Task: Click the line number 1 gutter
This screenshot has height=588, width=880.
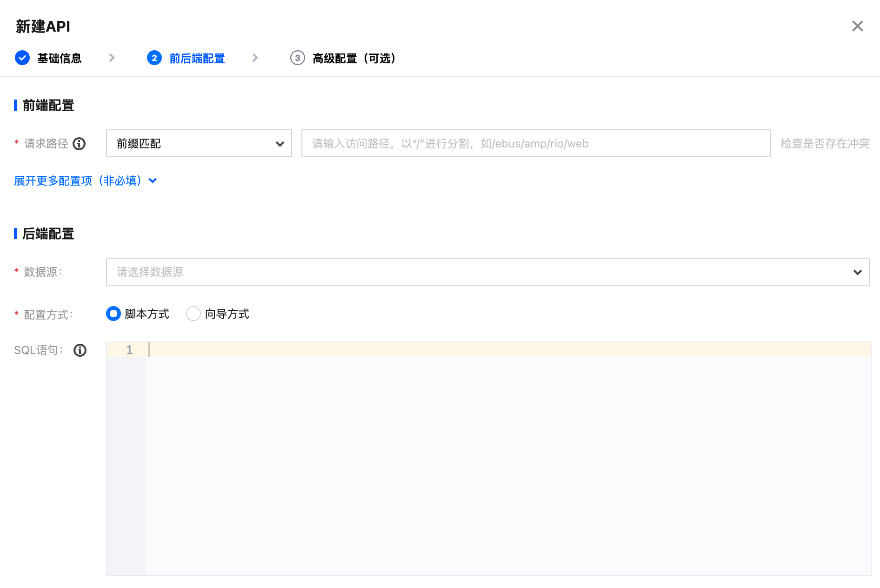Action: (x=129, y=350)
